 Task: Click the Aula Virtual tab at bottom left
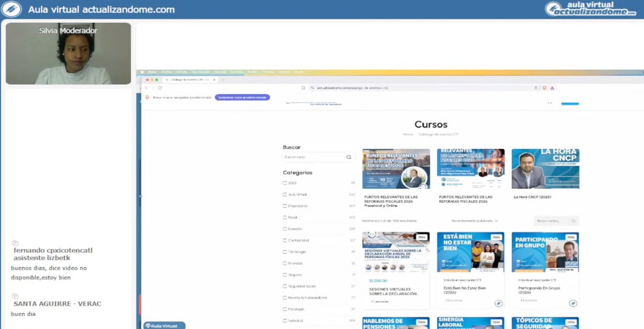click(x=164, y=326)
